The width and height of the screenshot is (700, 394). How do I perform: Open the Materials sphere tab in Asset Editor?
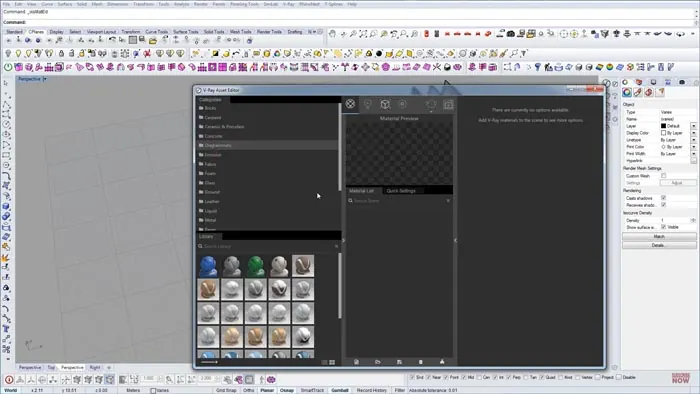pos(350,104)
